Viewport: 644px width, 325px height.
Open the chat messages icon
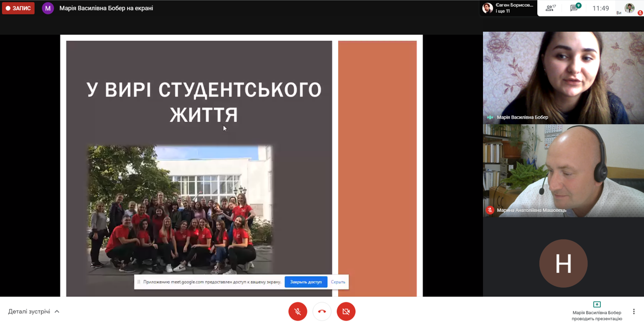pos(574,8)
